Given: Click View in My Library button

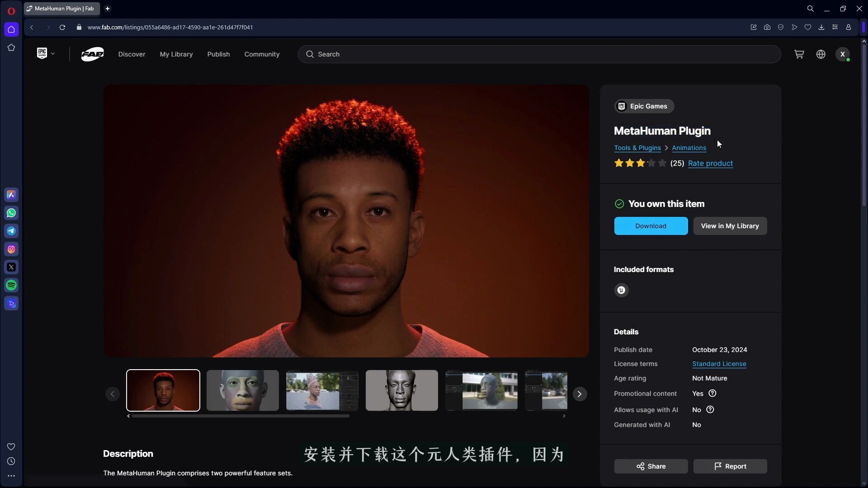Looking at the screenshot, I should tap(730, 226).
